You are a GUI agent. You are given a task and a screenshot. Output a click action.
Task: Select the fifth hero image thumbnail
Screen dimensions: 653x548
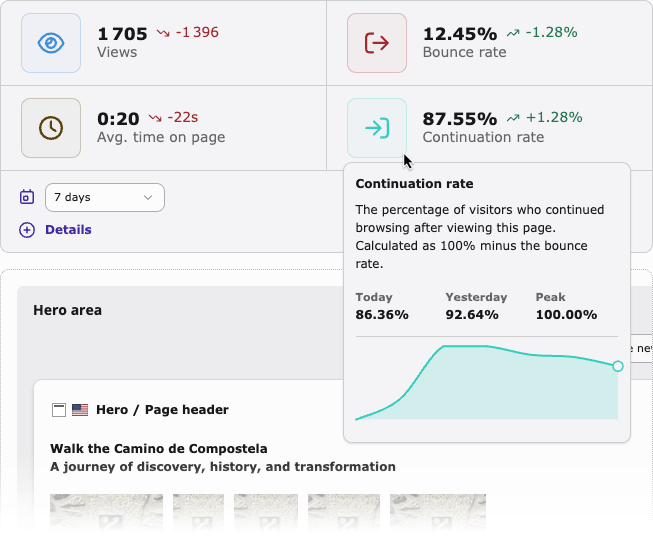click(x=438, y=515)
